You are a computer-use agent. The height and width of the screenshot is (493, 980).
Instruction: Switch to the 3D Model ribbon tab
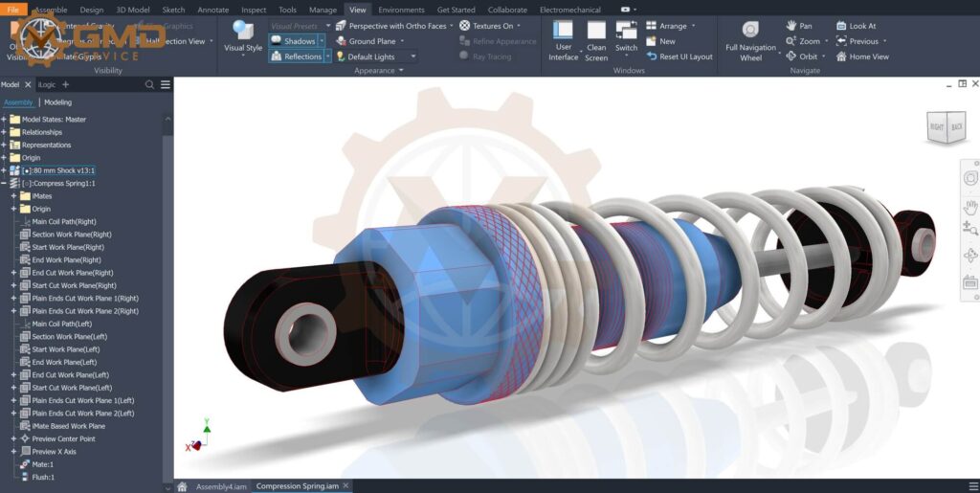point(133,10)
